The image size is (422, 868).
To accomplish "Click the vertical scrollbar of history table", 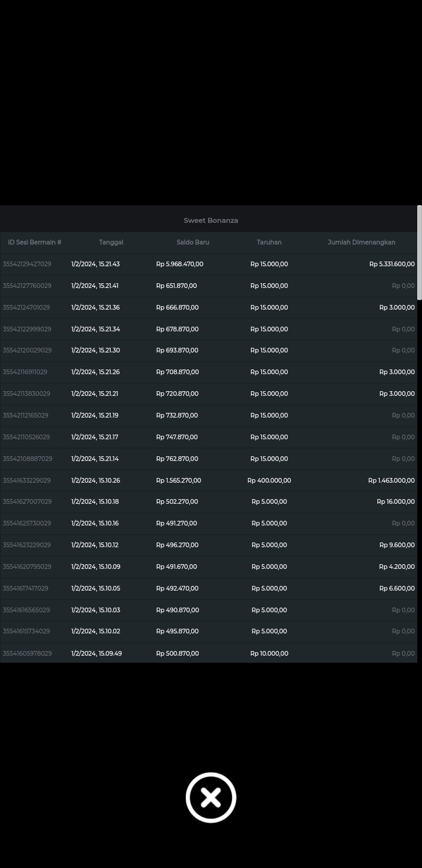I will 419,253.
